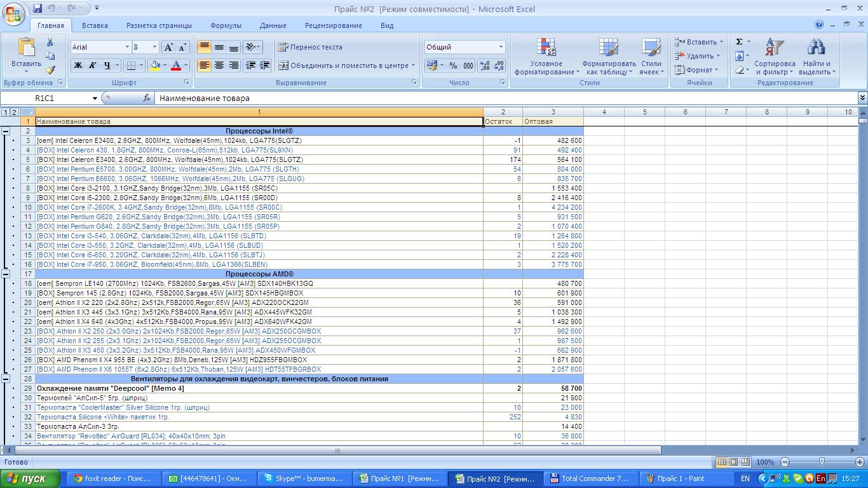Screen dimensions: 868x488
Task: Open the Вид tab
Action: point(387,25)
